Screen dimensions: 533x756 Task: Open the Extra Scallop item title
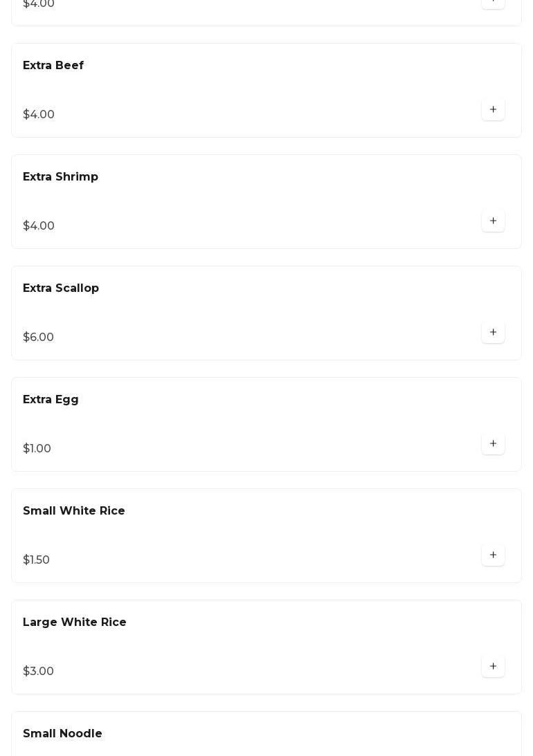pyautogui.click(x=61, y=288)
